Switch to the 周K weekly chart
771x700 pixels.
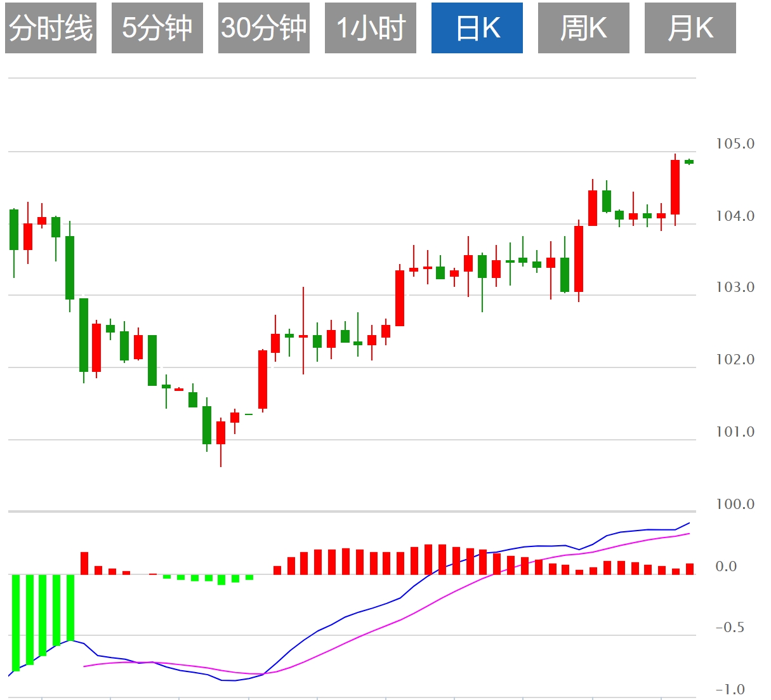[x=584, y=28]
